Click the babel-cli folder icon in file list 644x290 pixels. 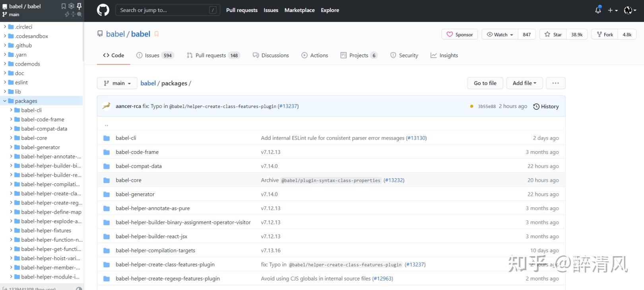click(x=107, y=138)
